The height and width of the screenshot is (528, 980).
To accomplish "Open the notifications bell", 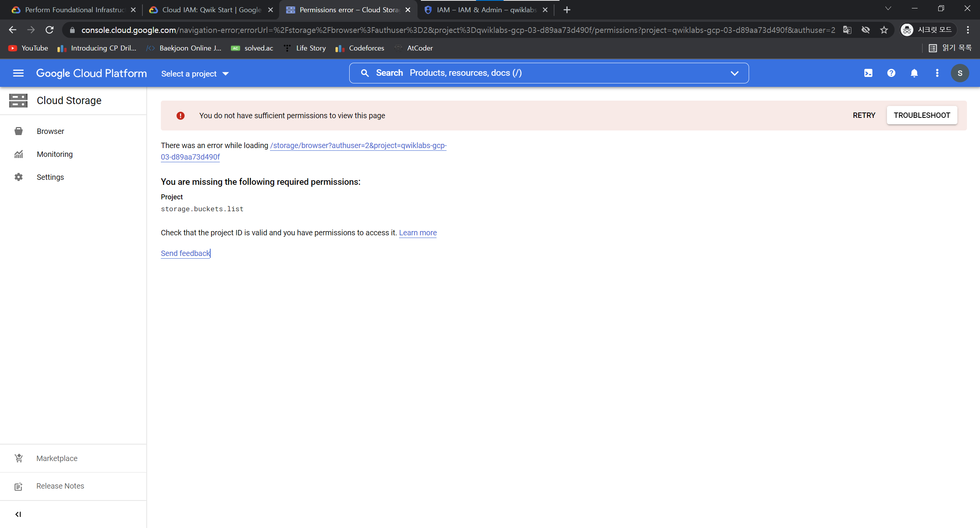I will 914,73.
